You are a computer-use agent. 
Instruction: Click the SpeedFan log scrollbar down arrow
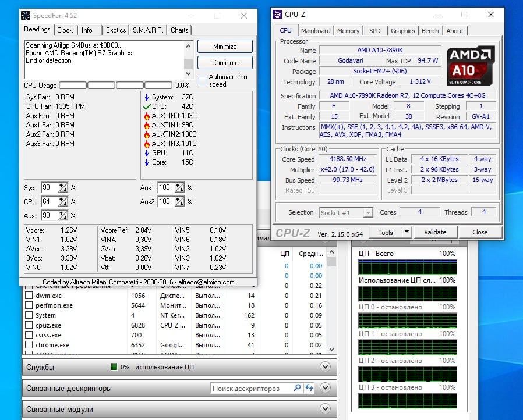pyautogui.click(x=189, y=74)
